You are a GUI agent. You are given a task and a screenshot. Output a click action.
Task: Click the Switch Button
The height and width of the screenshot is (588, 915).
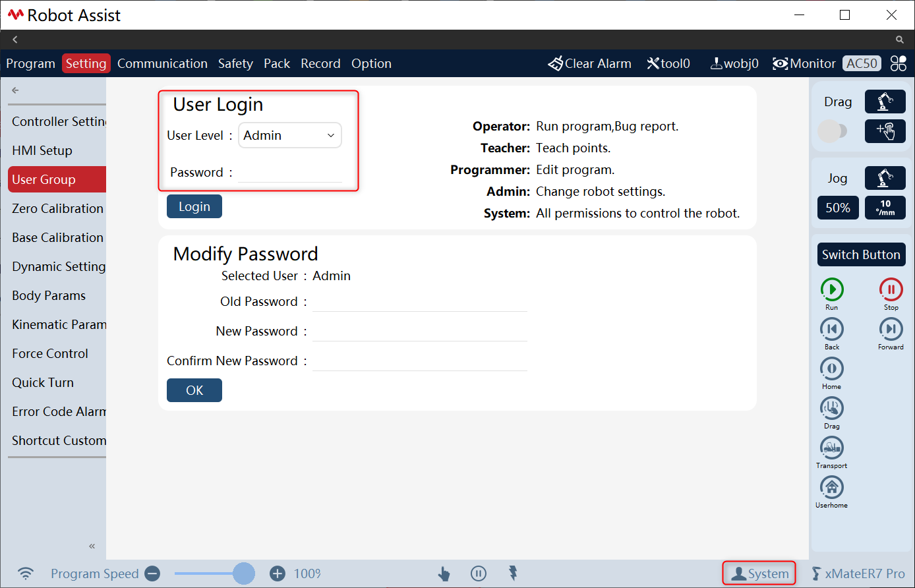click(861, 254)
